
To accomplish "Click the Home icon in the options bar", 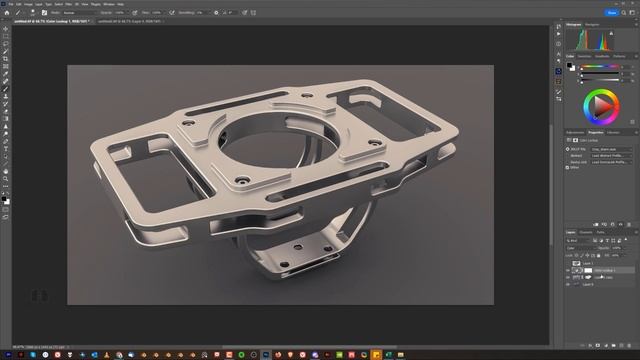I will click(x=7, y=13).
